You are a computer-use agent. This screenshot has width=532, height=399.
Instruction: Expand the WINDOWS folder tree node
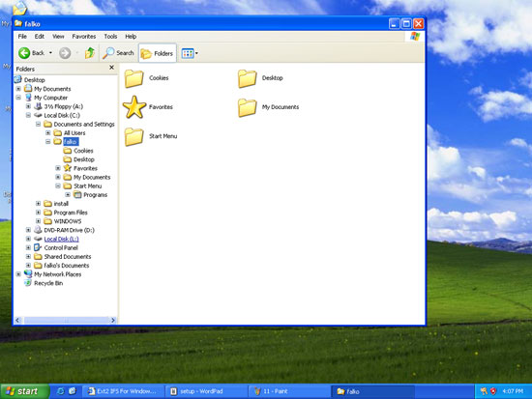pyautogui.click(x=39, y=221)
